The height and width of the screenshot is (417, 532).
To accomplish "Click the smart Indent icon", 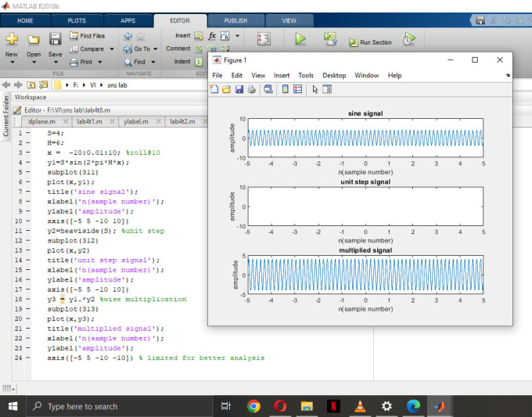I will 199,62.
